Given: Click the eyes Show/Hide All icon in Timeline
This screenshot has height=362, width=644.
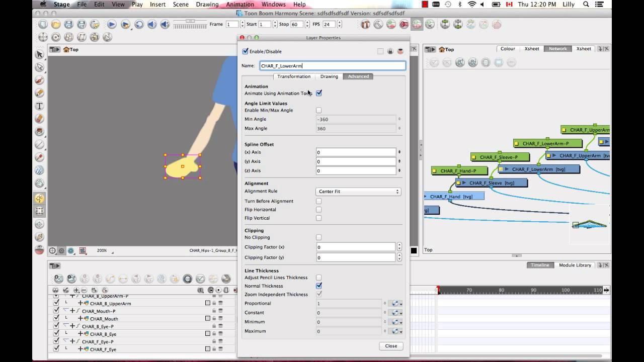Looking at the screenshot, I should [x=55, y=290].
